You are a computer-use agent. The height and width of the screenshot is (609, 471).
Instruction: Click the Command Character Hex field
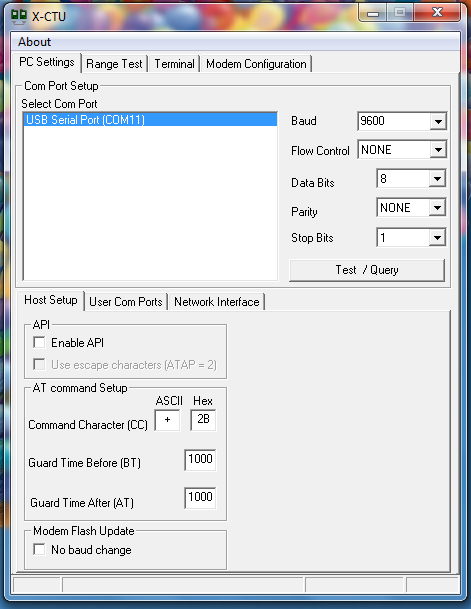(x=203, y=420)
